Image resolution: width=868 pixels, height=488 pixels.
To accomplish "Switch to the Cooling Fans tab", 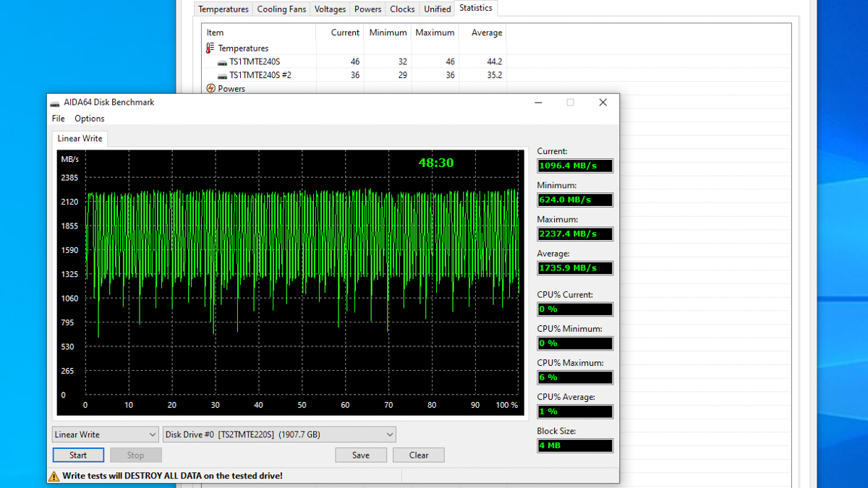I will 281,9.
